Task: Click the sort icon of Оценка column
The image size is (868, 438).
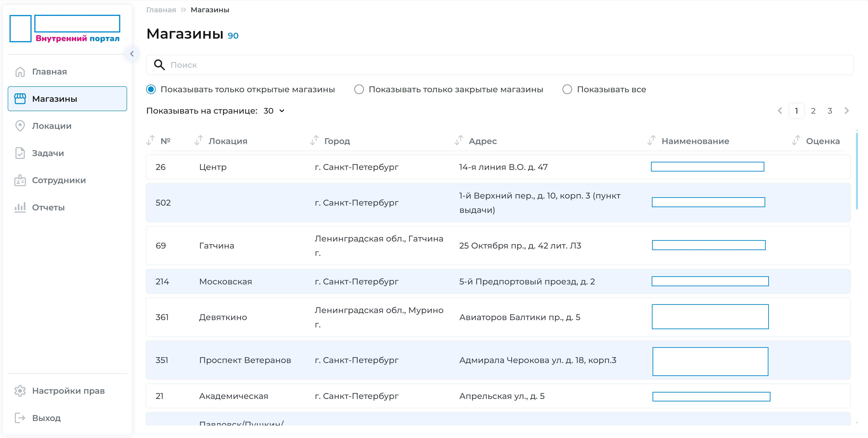Action: pyautogui.click(x=796, y=140)
